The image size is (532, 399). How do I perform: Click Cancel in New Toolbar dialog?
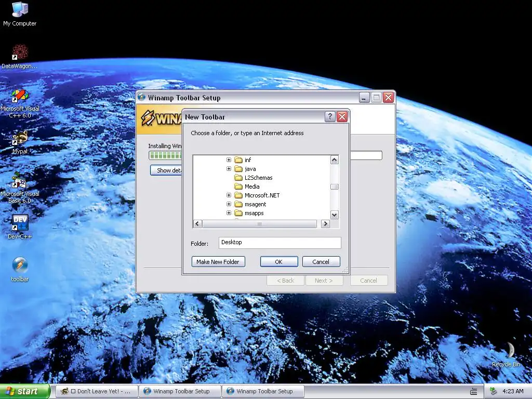click(321, 262)
